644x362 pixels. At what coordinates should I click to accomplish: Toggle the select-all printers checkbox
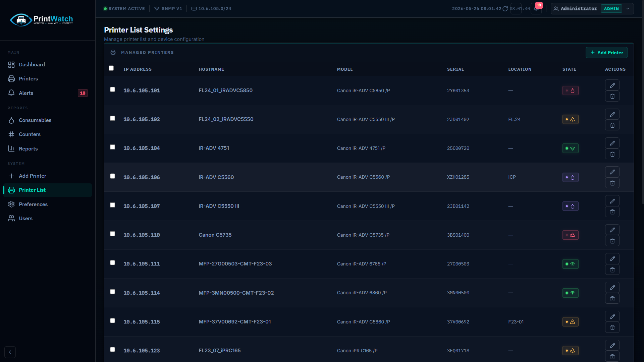(x=111, y=68)
